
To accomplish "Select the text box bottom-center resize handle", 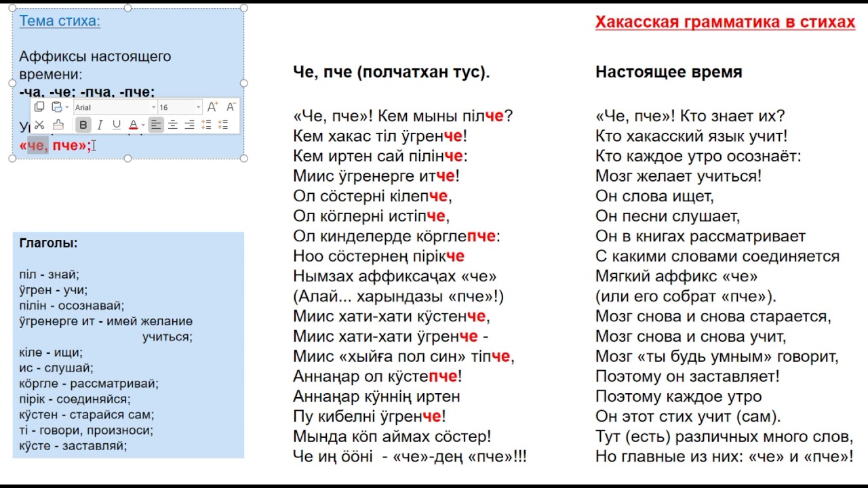I will click(x=128, y=159).
